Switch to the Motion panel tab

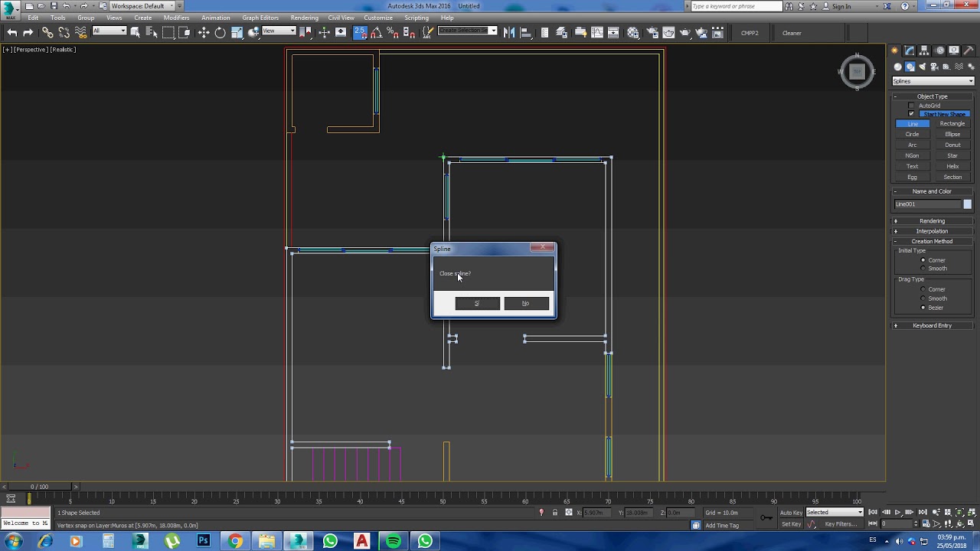[939, 51]
